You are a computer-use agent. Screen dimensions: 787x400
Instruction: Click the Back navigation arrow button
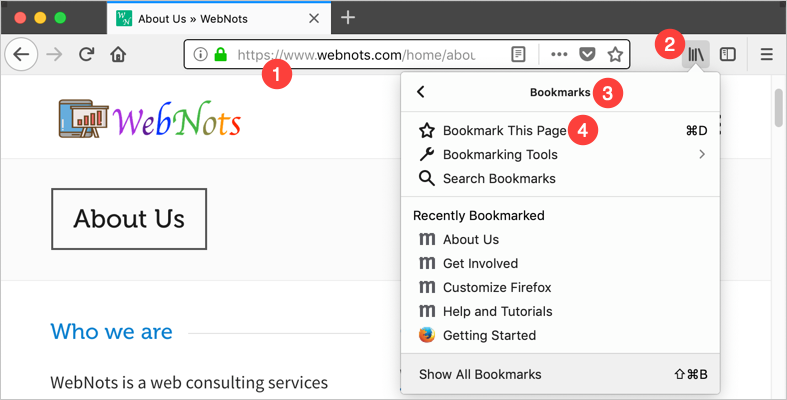20,54
